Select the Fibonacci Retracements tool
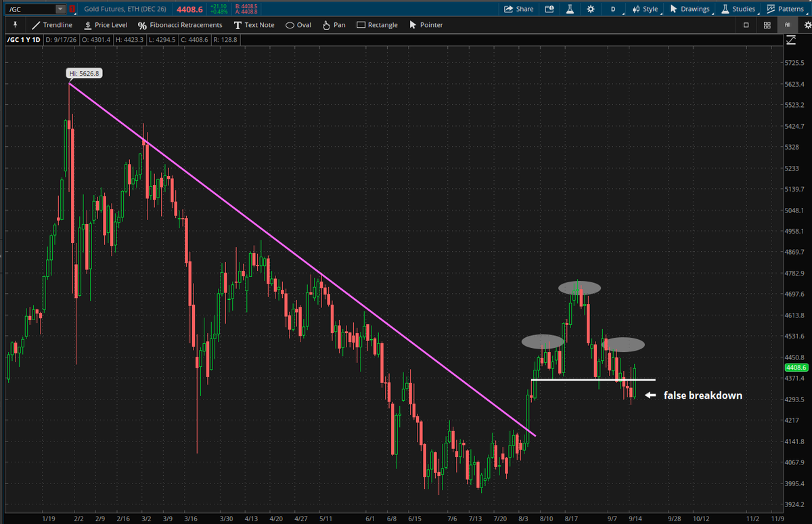 (179, 25)
